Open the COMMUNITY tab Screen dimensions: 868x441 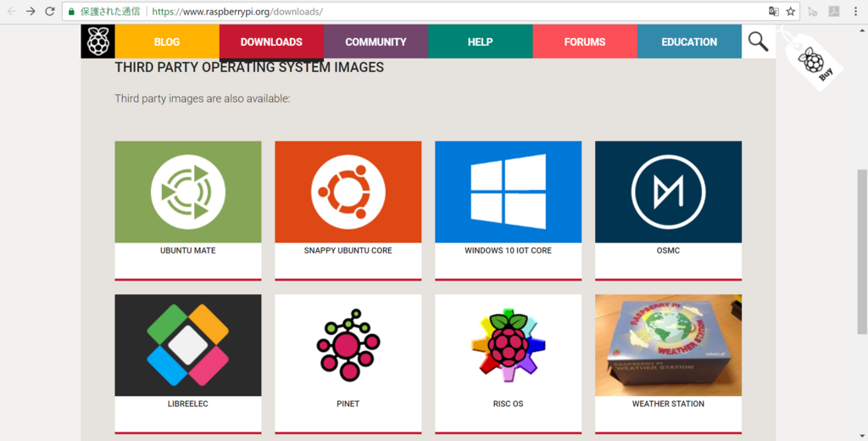pyautogui.click(x=376, y=42)
